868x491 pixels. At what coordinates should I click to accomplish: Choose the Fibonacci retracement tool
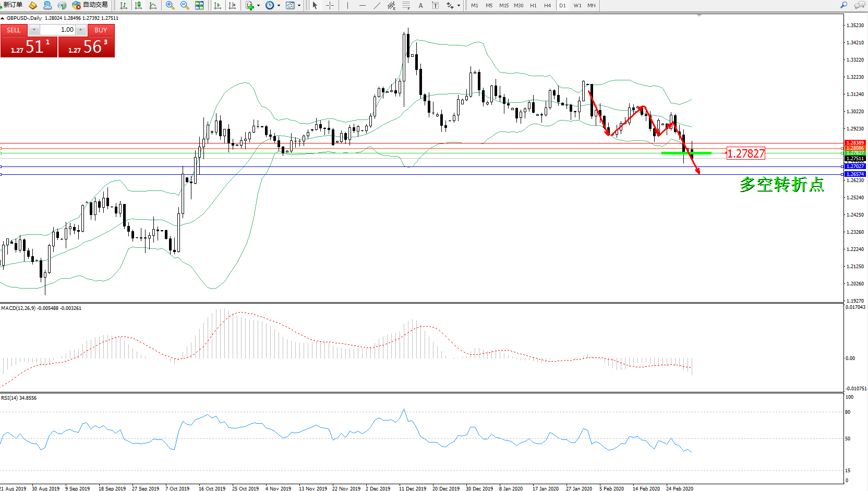[x=406, y=5]
